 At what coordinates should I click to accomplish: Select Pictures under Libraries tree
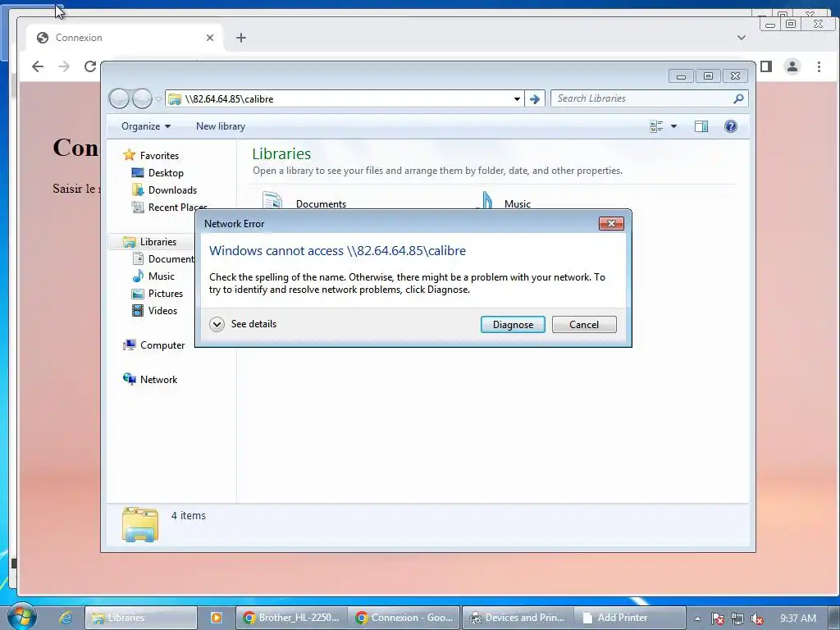click(166, 294)
